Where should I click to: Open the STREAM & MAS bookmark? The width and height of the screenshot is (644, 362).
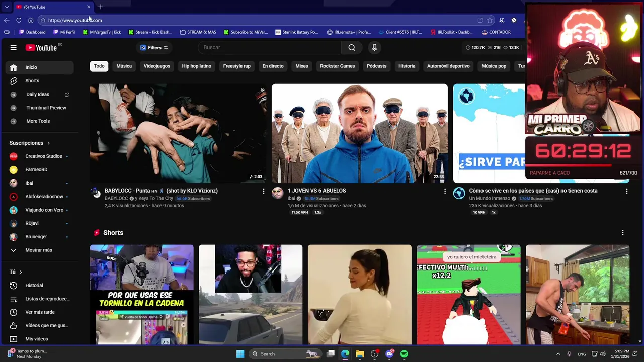(x=197, y=32)
